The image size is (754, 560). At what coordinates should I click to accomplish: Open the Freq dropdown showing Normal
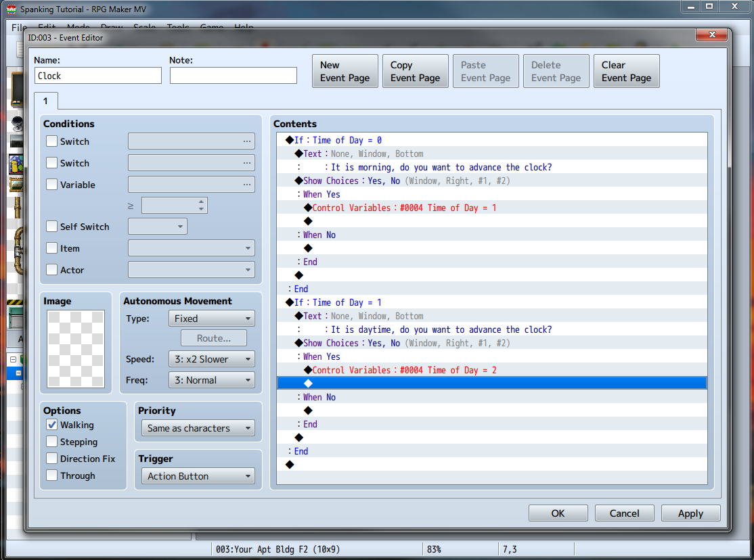click(x=212, y=379)
